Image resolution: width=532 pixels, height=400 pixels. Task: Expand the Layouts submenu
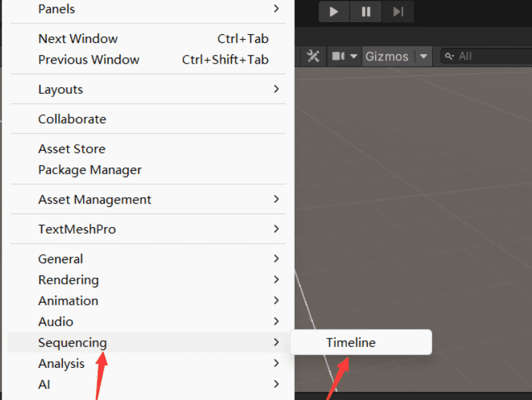pos(60,89)
